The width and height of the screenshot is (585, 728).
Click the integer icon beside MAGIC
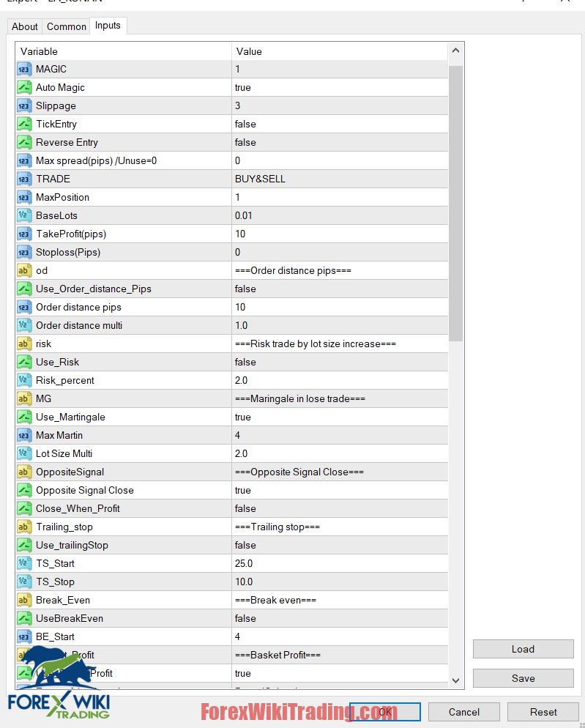point(24,69)
